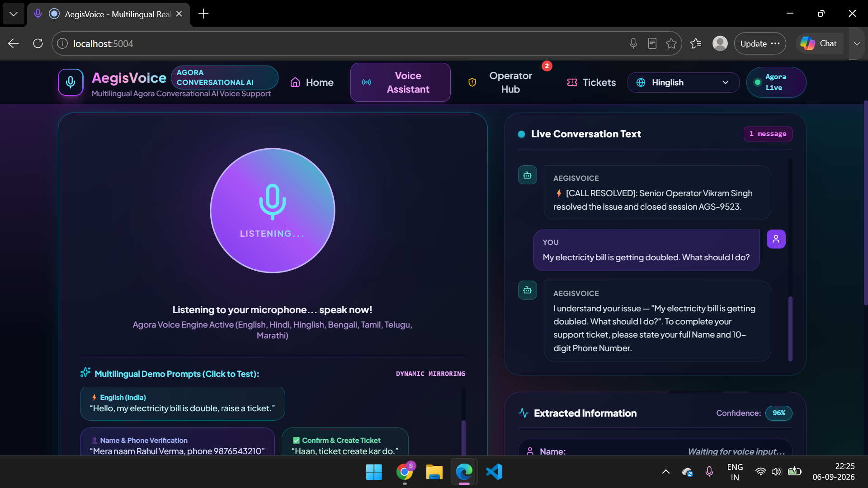This screenshot has width=868, height=488.
Task: Click the user avatar icon beside YOU message
Action: coord(776,239)
